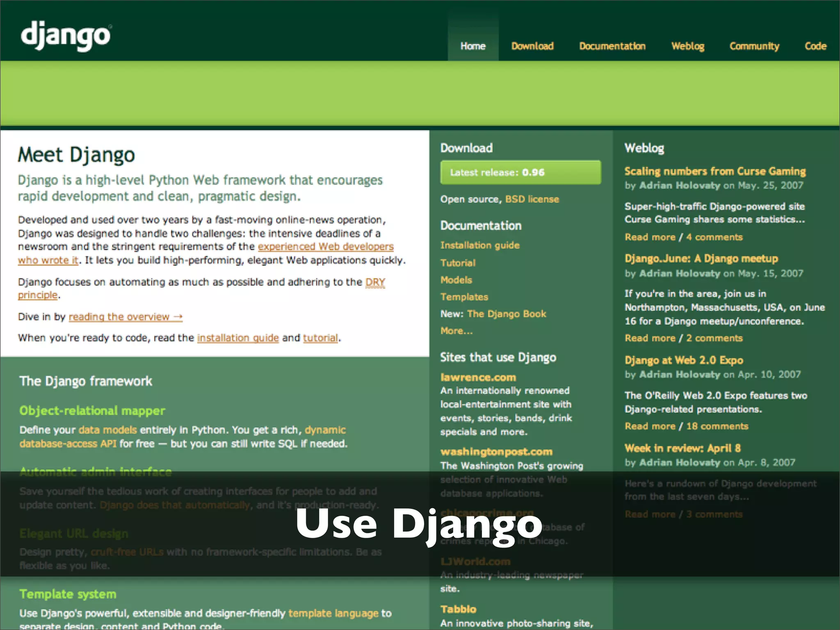Open the Models documentation link
The image size is (840, 630).
[456, 280]
